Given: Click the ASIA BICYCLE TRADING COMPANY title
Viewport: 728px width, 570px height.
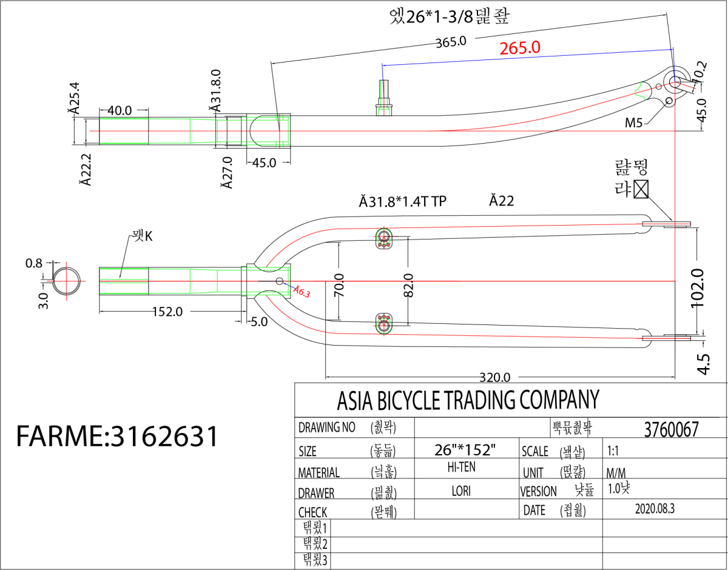Looking at the screenshot, I should click(468, 400).
